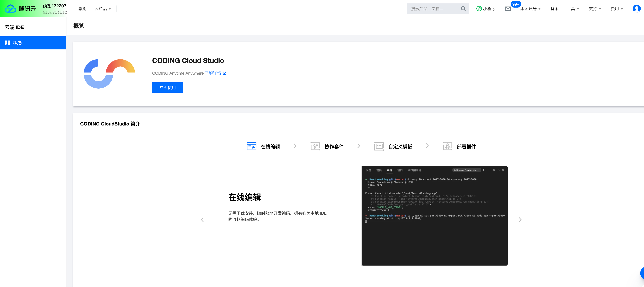Click the 概览 sidebar grid icon
The height and width of the screenshot is (287, 644).
[8, 43]
